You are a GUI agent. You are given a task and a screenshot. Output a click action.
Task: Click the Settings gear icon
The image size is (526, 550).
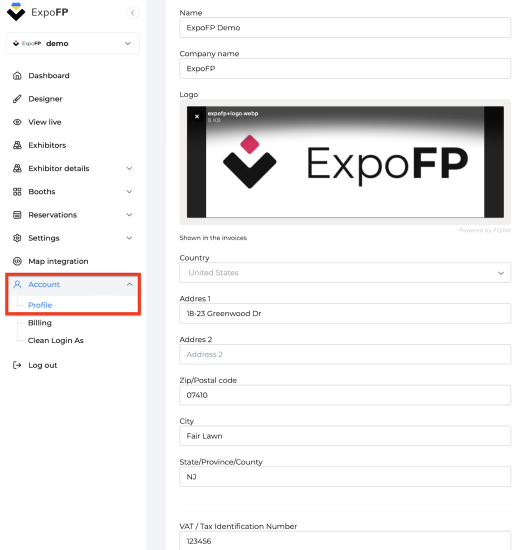(x=17, y=238)
